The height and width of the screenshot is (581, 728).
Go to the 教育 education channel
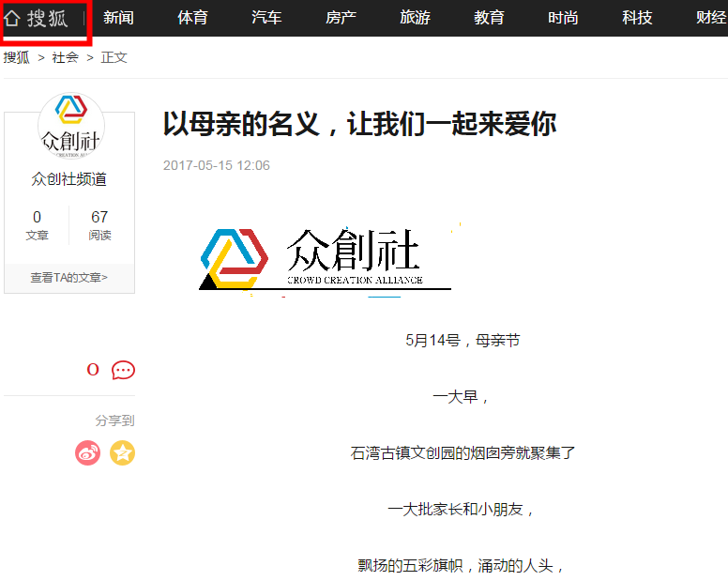489,18
